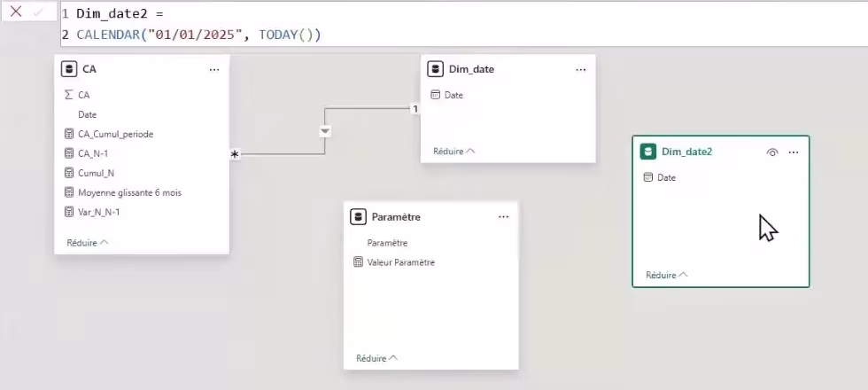Screen dimensions: 868x390
Task: Click the CA table database icon
Action: 69,69
